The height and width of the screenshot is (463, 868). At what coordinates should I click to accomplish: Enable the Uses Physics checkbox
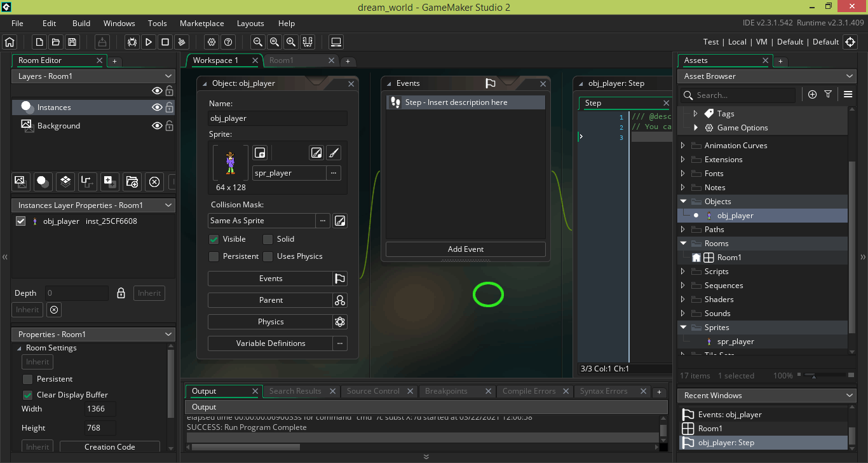point(268,256)
